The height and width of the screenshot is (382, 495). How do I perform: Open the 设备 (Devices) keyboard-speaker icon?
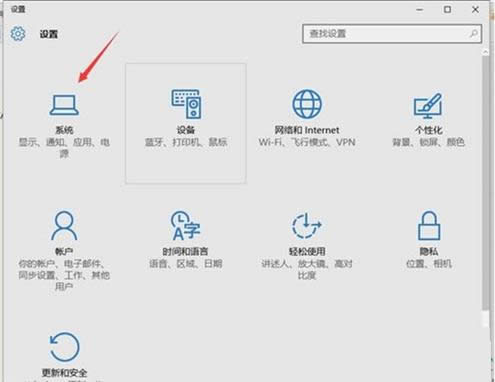pos(186,104)
